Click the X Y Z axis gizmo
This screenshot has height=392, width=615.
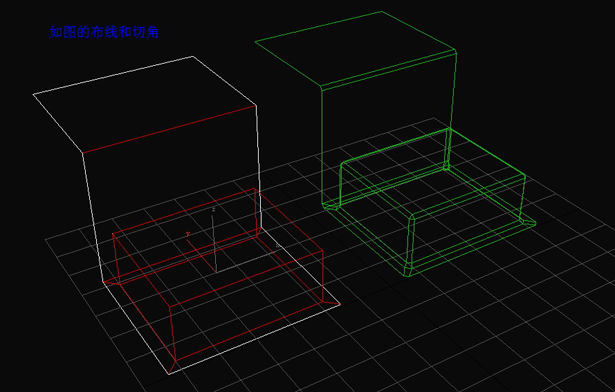click(x=232, y=240)
